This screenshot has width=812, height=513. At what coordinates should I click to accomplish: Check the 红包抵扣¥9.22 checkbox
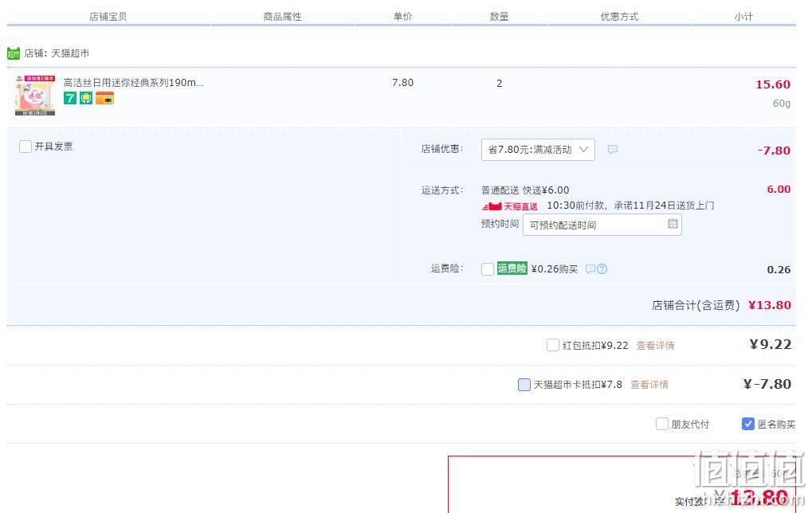(x=553, y=345)
